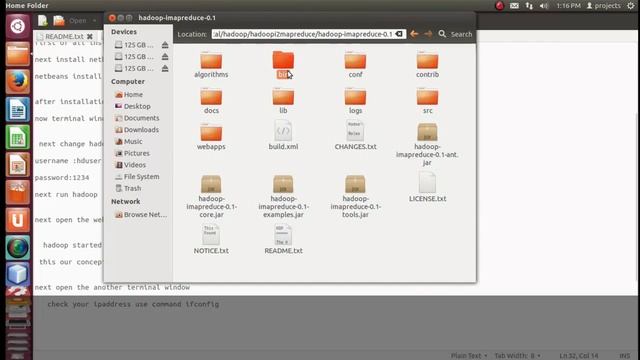The width and height of the screenshot is (640, 360).
Task: Open the system settings gear menu
Action: tap(631, 6)
